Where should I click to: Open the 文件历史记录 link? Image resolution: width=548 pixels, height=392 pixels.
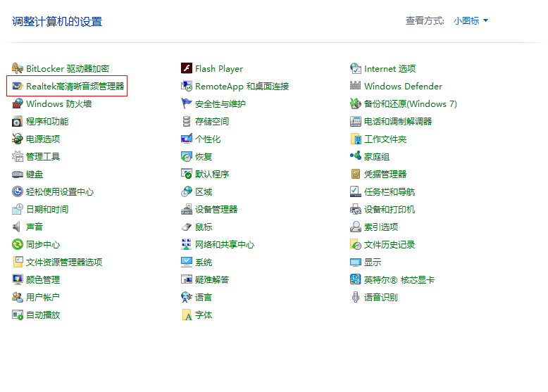pyautogui.click(x=390, y=244)
